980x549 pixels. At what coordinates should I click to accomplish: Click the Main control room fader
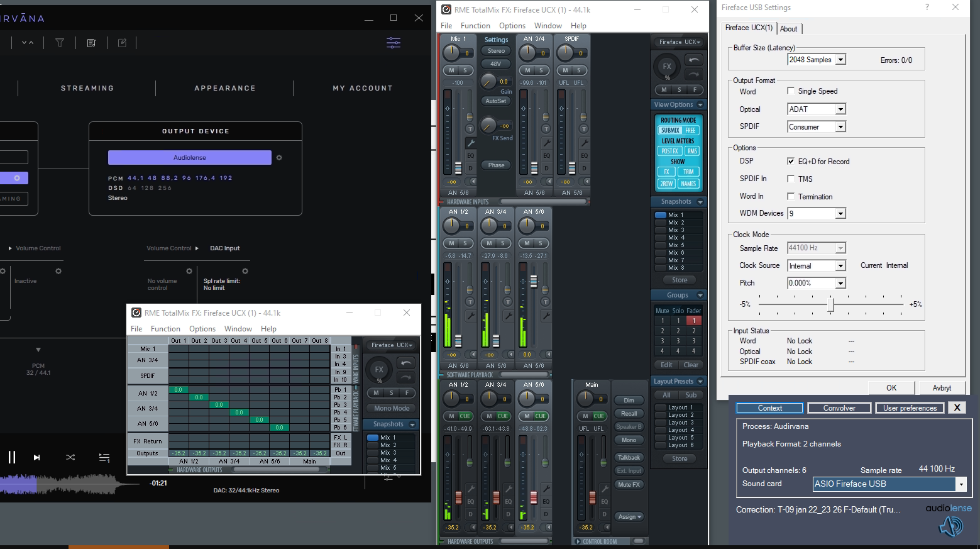point(592,498)
